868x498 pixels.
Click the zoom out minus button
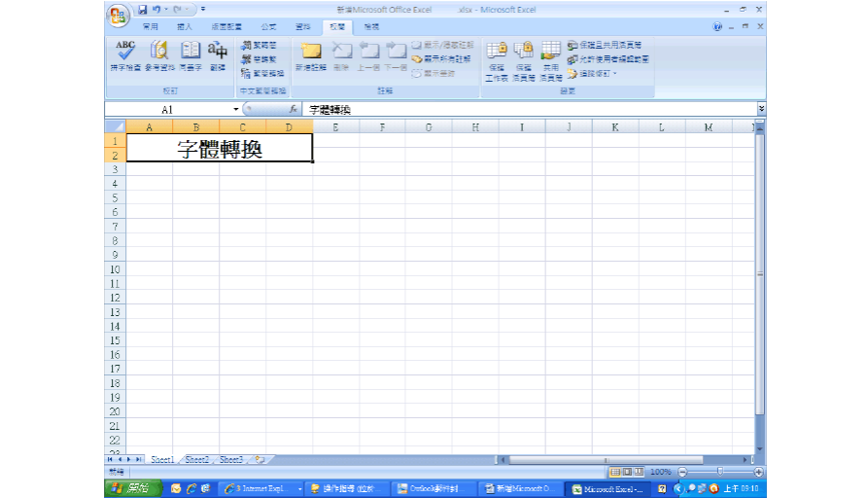682,472
